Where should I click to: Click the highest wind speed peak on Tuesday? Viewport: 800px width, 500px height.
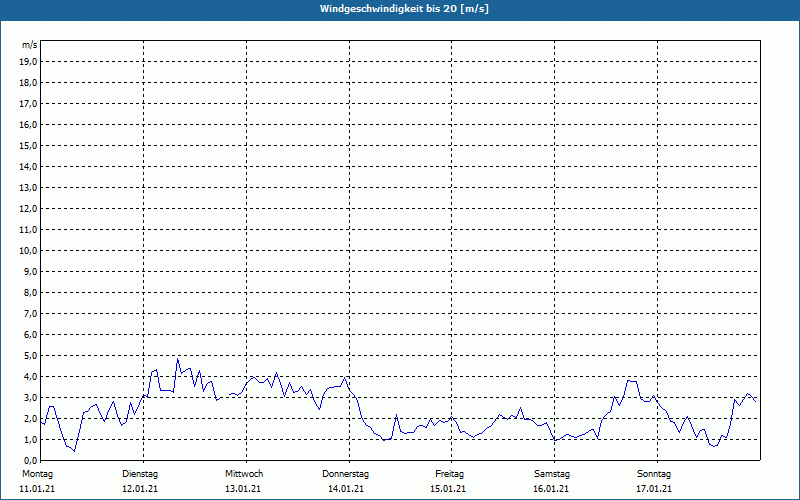click(x=178, y=358)
